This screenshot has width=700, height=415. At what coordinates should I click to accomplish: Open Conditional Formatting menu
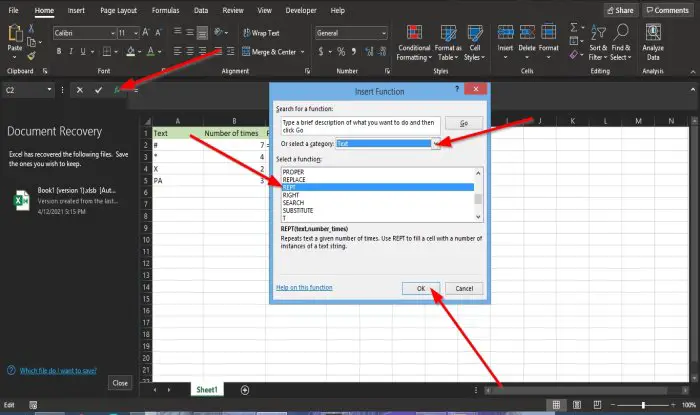414,43
